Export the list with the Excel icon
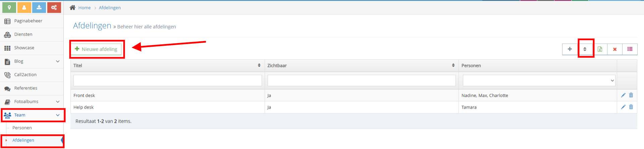The image size is (644, 149). click(600, 49)
